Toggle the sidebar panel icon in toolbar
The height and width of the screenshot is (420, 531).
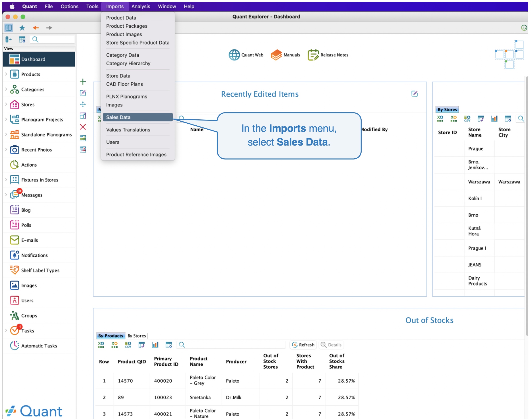coord(9,27)
